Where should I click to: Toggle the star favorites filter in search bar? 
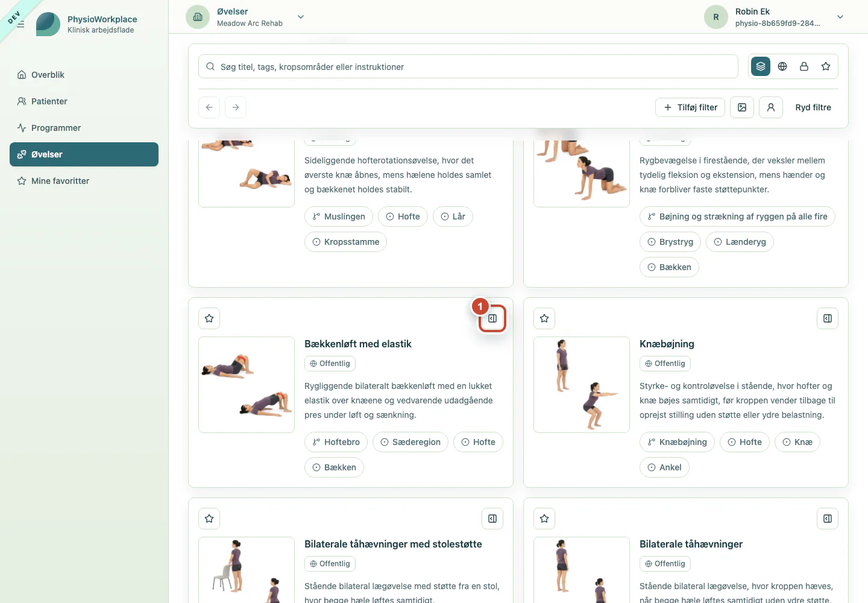tap(826, 66)
